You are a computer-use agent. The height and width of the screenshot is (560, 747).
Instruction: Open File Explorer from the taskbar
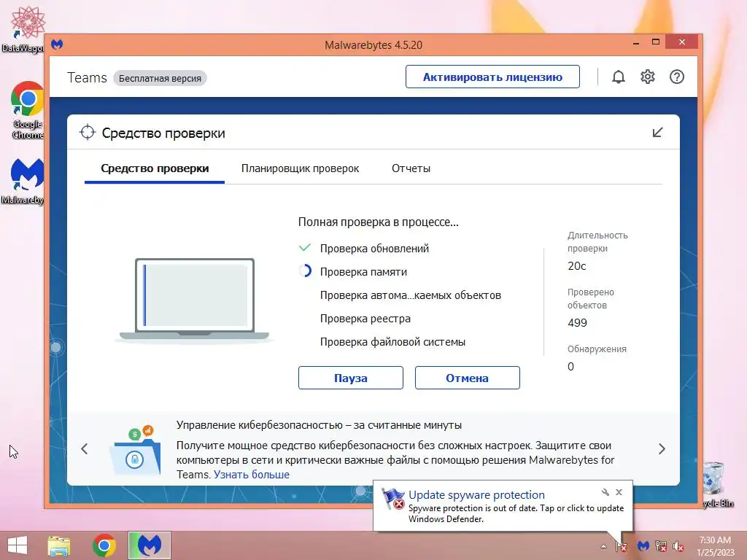click(59, 545)
